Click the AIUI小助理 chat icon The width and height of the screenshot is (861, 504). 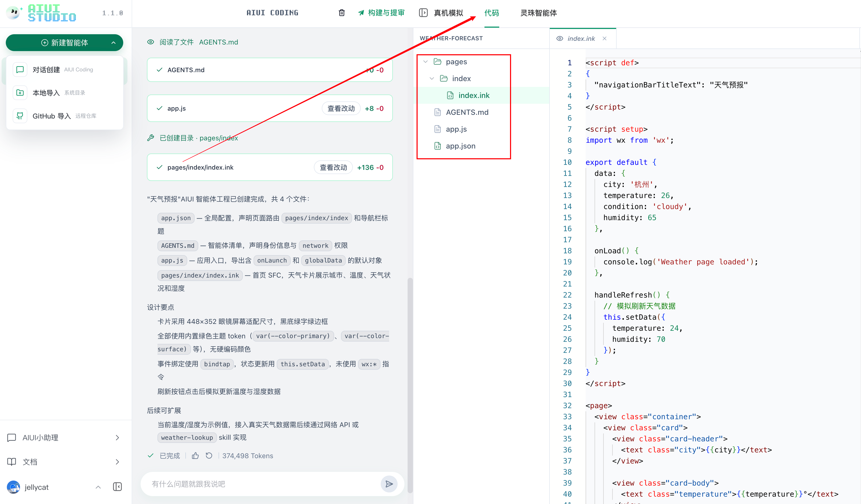click(12, 438)
